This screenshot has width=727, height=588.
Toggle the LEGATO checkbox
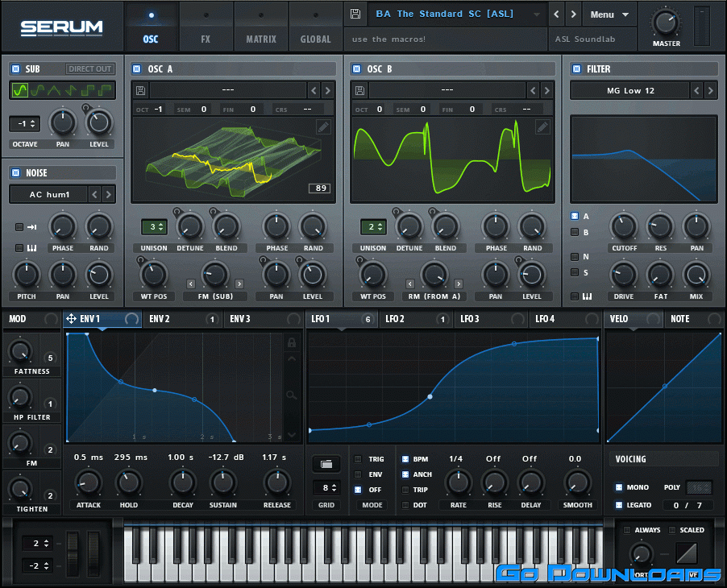618,505
